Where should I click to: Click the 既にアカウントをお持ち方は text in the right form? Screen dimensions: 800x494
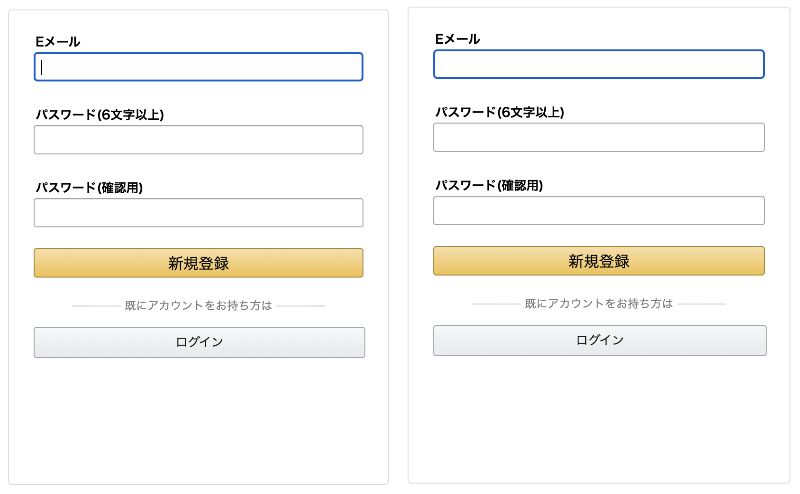tap(598, 303)
